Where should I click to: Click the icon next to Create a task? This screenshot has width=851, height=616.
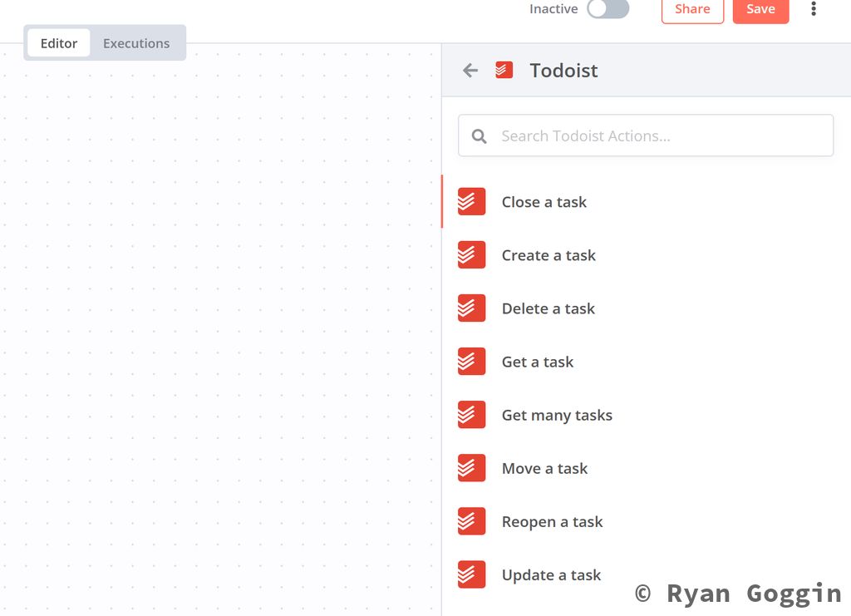tap(471, 255)
